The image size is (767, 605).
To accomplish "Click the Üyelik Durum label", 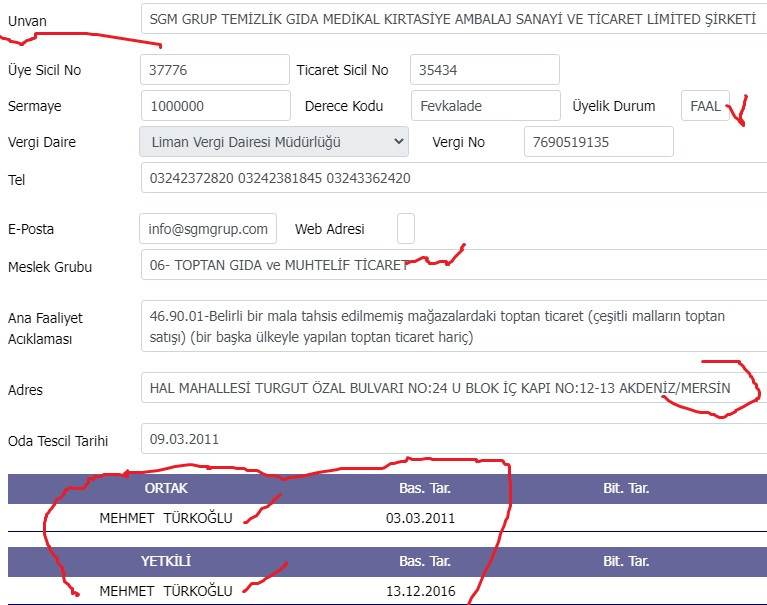I will [x=614, y=106].
